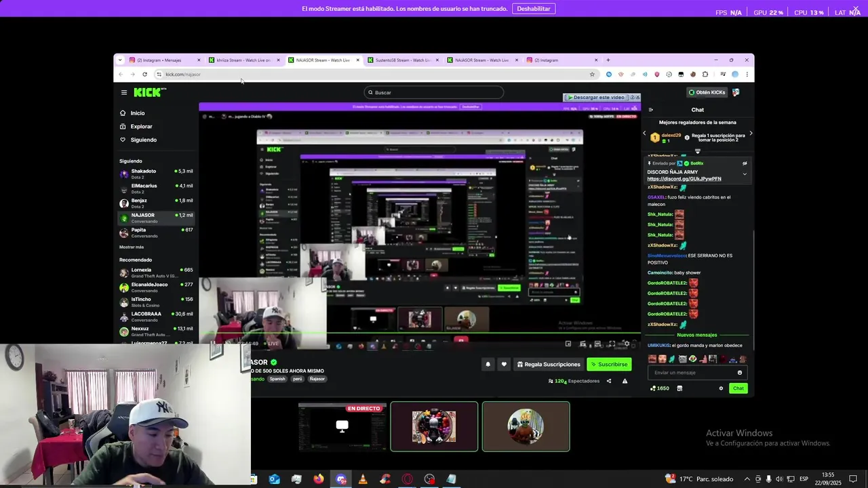Expand the gifters leaderboard chevron
The width and height of the screenshot is (868, 488).
pos(698,151)
